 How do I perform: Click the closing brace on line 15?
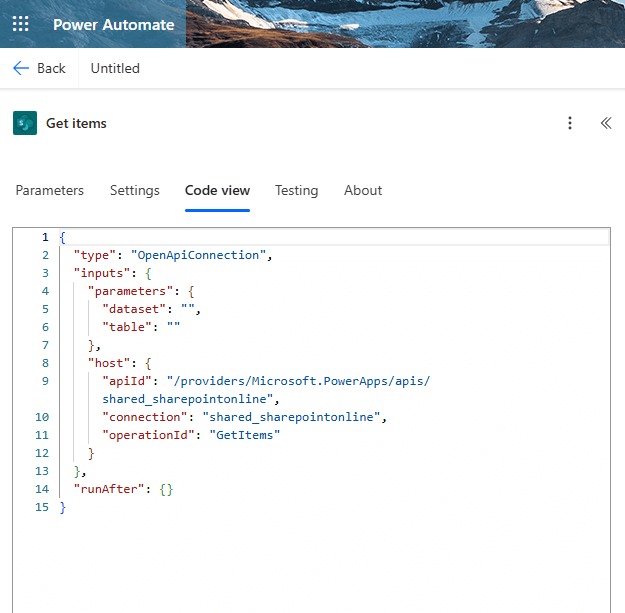[63, 507]
